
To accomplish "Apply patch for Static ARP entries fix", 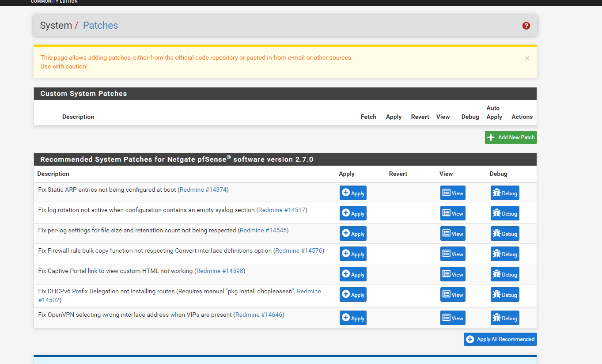I will click(353, 193).
